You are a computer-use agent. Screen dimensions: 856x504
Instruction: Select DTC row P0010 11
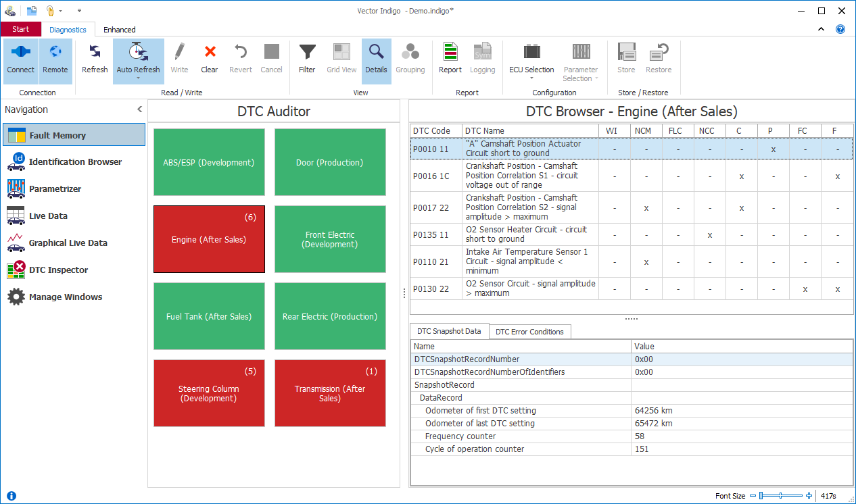point(632,149)
